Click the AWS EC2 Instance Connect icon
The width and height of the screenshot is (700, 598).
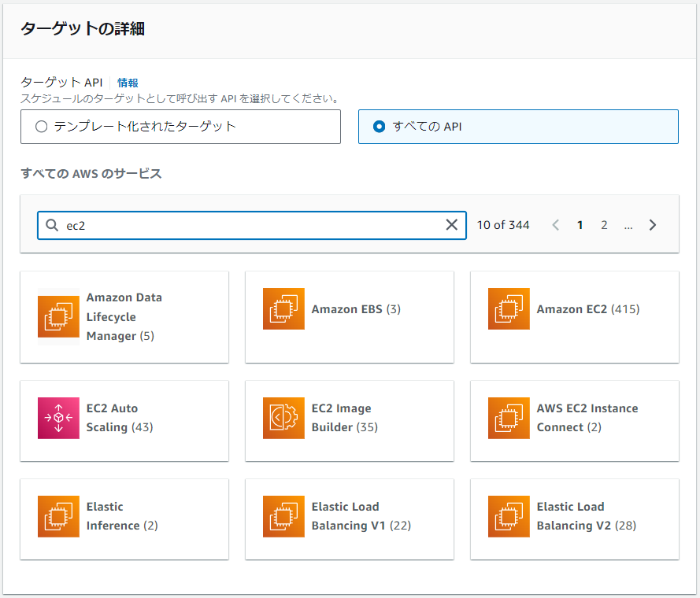(x=509, y=418)
